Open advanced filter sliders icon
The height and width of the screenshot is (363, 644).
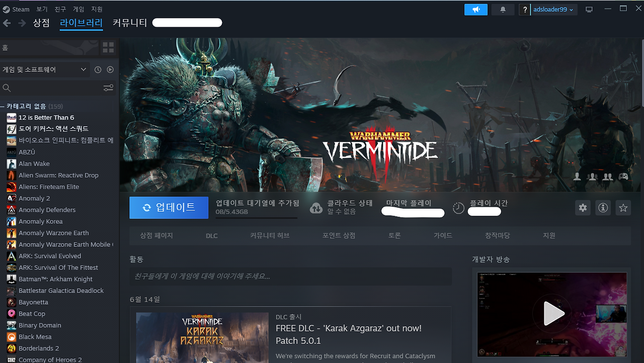(x=108, y=88)
